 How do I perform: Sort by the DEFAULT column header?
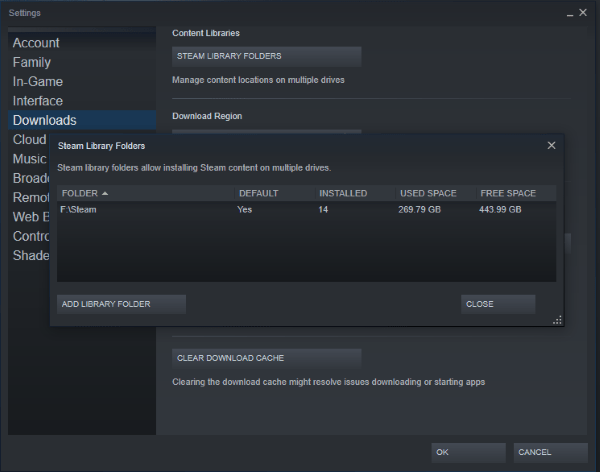[x=274, y=193]
